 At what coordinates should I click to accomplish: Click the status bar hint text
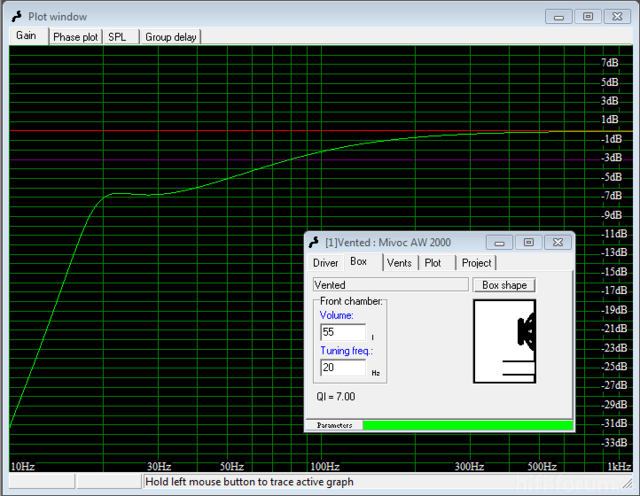(x=249, y=482)
